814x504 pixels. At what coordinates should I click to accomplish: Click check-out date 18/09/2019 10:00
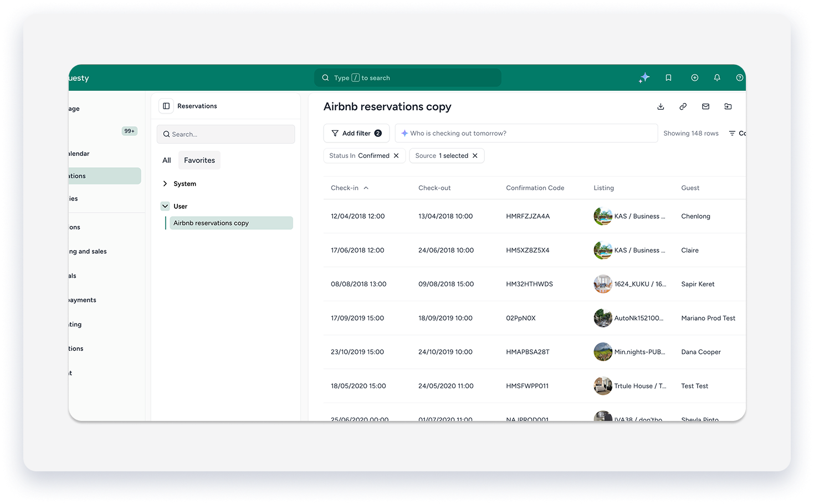(446, 318)
